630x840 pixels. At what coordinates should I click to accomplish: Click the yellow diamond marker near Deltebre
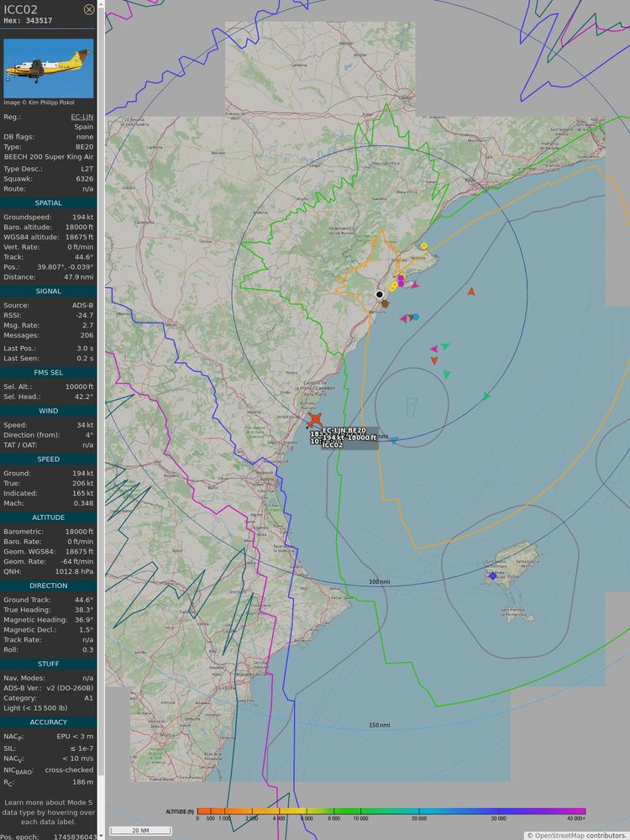point(423,246)
